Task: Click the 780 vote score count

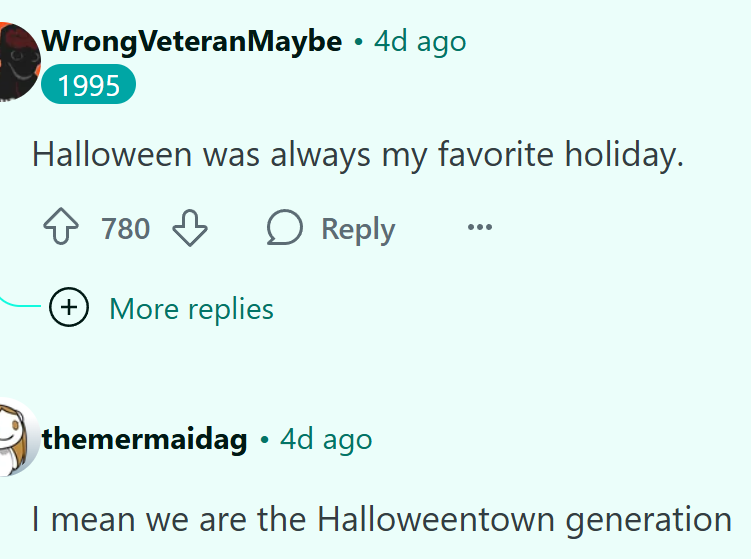Action: click(x=125, y=228)
